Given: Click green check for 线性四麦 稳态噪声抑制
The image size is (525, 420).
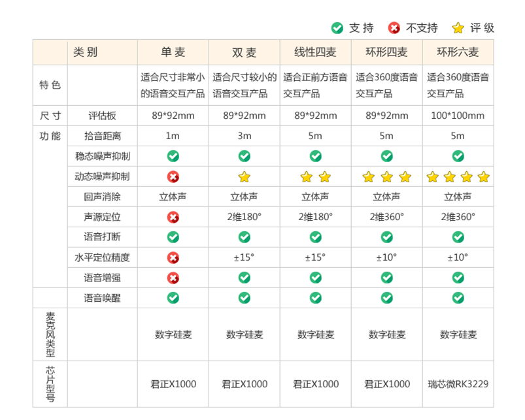Looking at the screenshot, I should click(315, 156).
